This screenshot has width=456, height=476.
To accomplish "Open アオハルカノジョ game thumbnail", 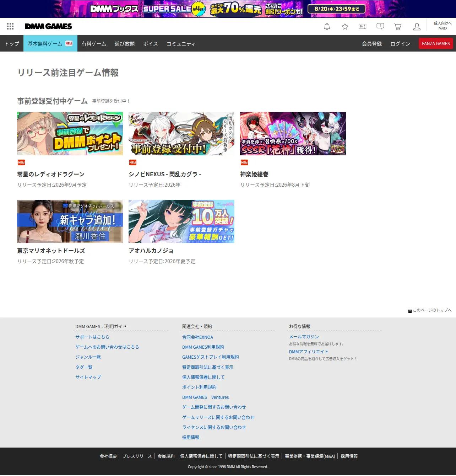I will pos(181,221).
